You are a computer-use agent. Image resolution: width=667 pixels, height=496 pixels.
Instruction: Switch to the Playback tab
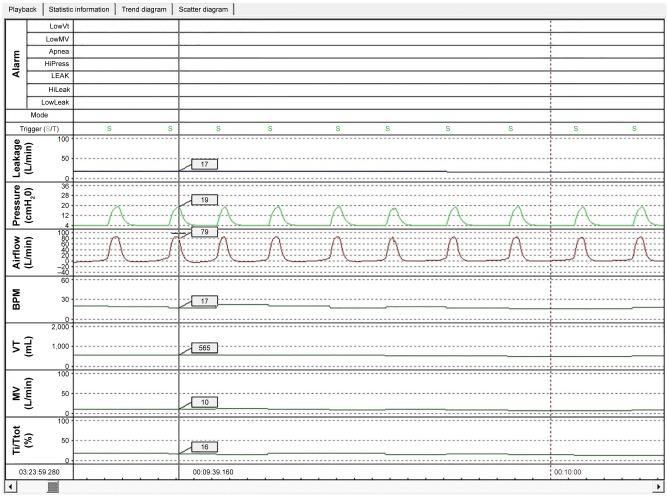pyautogui.click(x=23, y=9)
